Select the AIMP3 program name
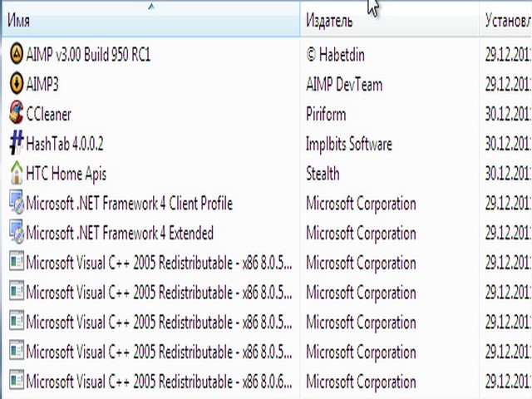Screen dimensions: 532x399 [x=42, y=84]
